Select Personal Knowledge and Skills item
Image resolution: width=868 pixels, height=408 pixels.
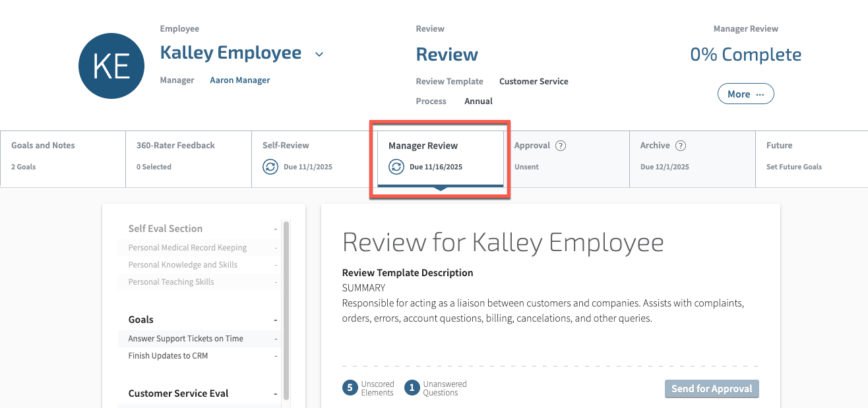click(x=199, y=265)
